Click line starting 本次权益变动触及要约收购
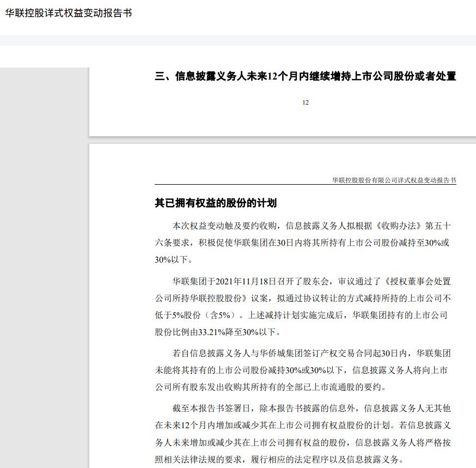This screenshot has height=468, width=476. (312, 226)
